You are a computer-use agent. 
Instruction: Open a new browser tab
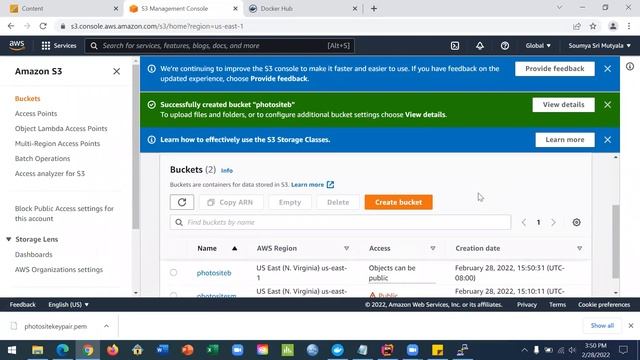374,9
